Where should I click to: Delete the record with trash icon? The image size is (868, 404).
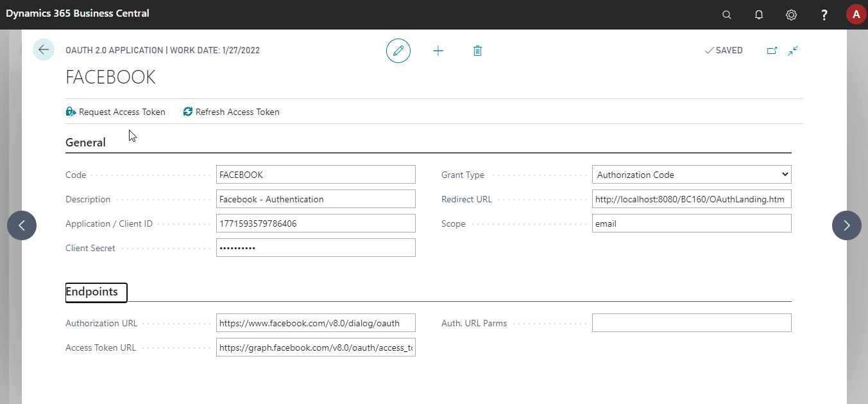pos(477,50)
